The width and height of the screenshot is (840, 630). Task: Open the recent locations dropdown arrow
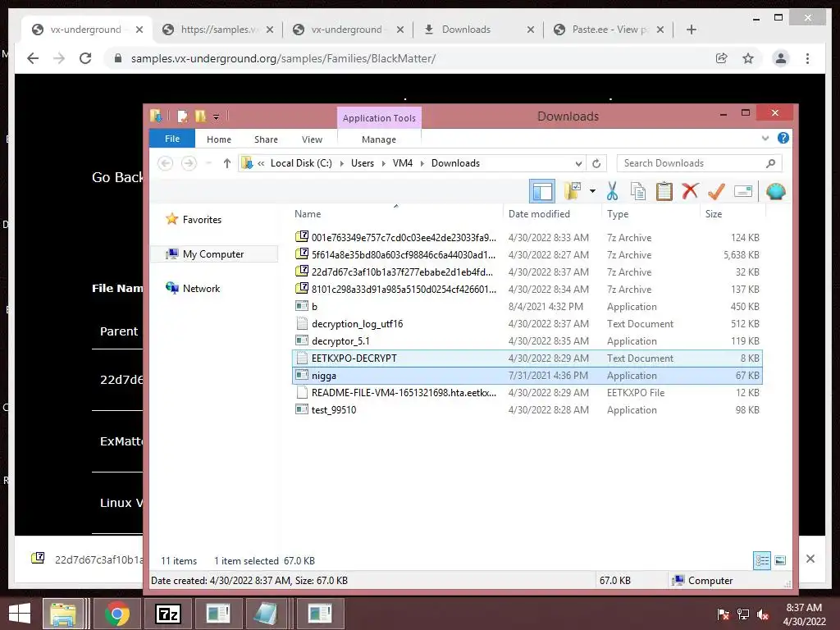(208, 163)
